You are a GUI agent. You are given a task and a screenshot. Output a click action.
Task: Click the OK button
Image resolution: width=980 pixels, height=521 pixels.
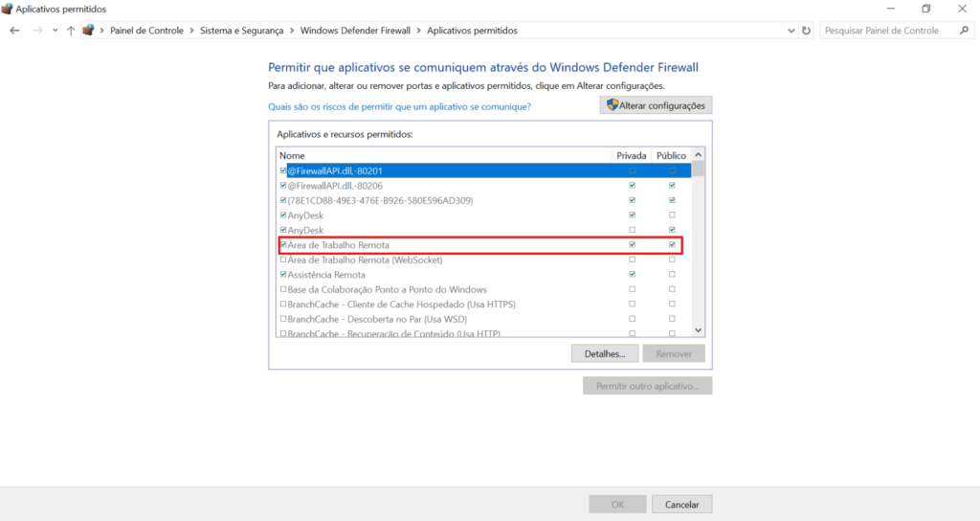617,504
